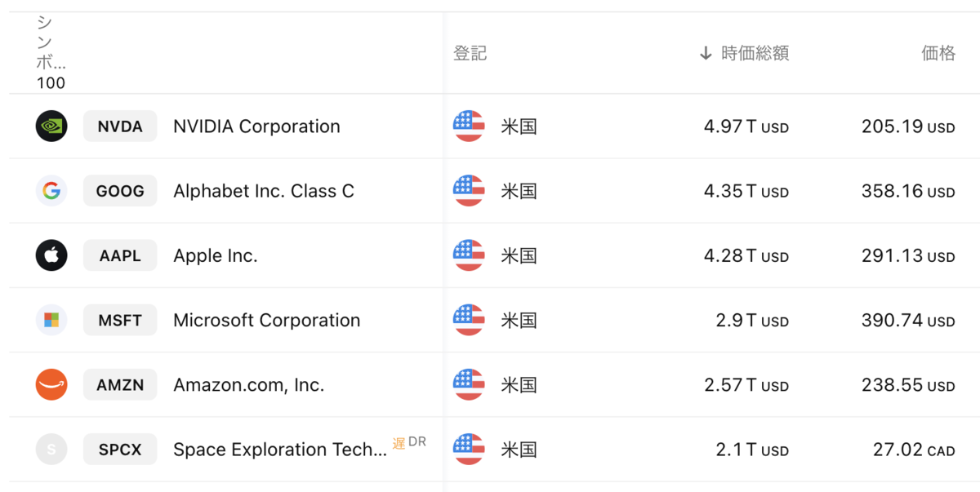Image resolution: width=980 pixels, height=492 pixels.
Task: Open the MSFT ticker symbol badge
Action: point(120,320)
